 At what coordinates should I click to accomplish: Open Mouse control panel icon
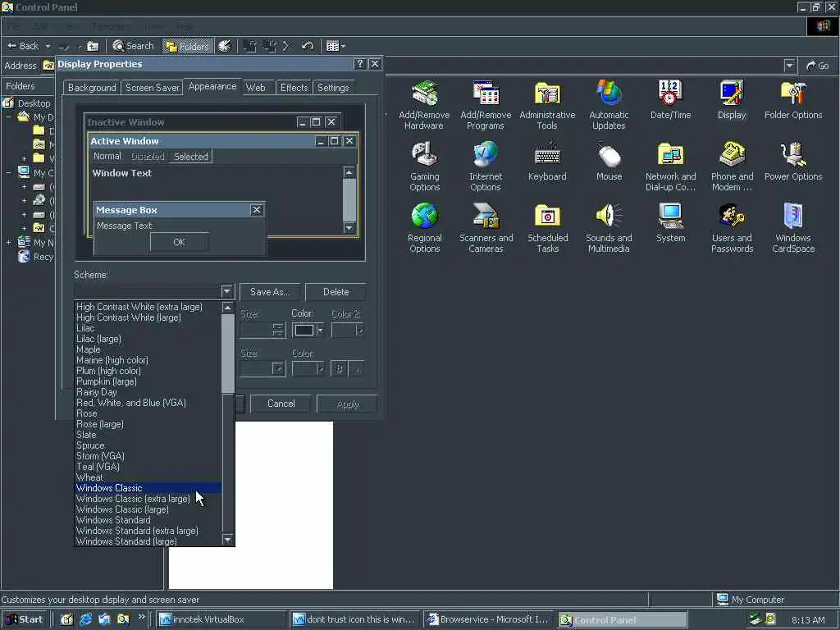(609, 162)
